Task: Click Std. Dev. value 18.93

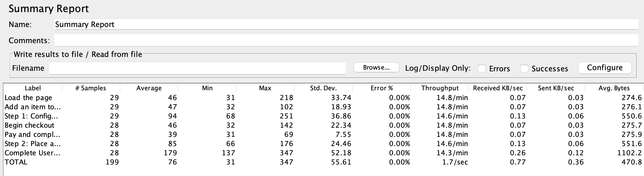Action: click(341, 107)
